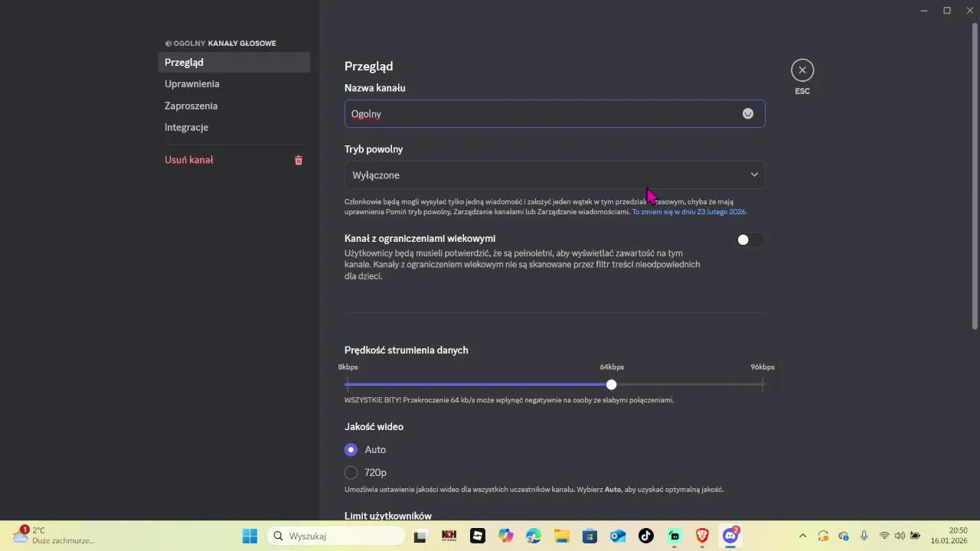This screenshot has height=551, width=980.
Task: Open the Windows Start menu
Action: point(250,536)
